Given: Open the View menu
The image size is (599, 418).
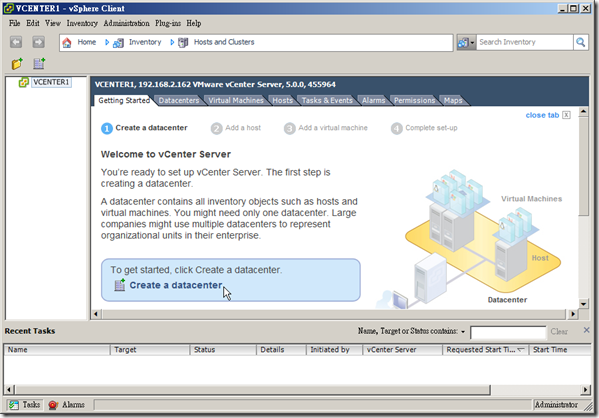Looking at the screenshot, I should (x=53, y=23).
